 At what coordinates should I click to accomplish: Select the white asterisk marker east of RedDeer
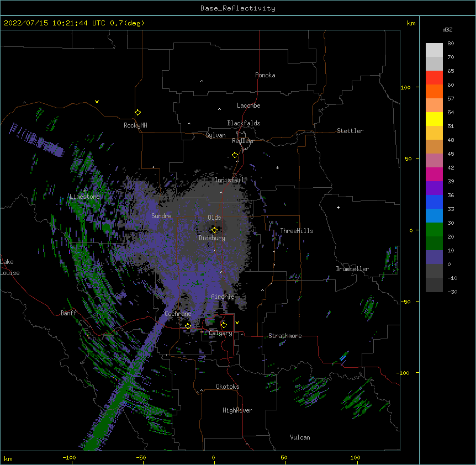point(277,167)
